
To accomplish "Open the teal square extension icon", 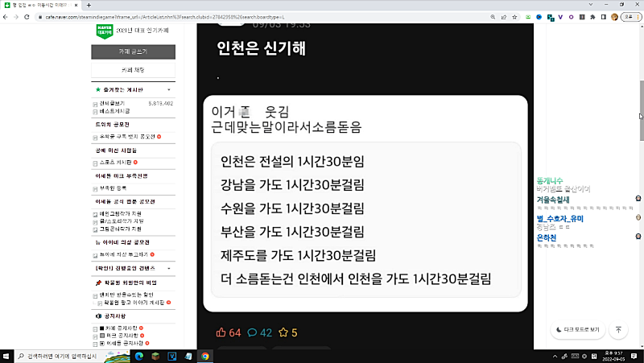I will tap(551, 17).
